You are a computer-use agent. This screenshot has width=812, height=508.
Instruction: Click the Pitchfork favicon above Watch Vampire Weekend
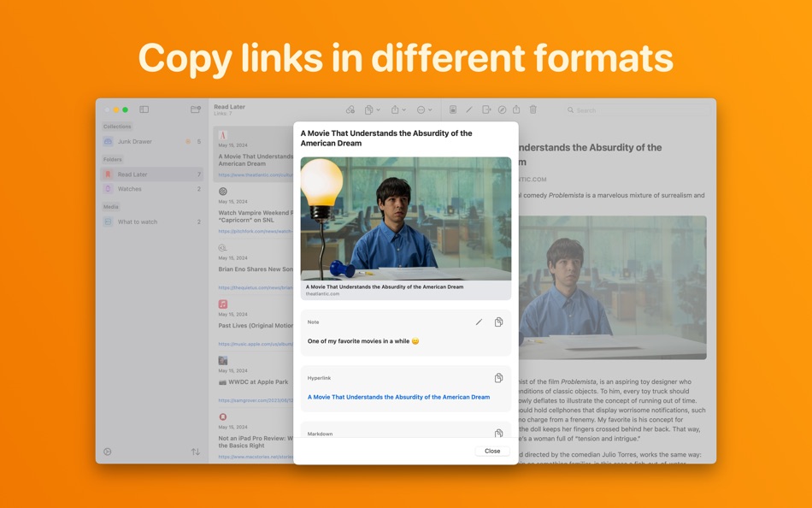(x=223, y=192)
